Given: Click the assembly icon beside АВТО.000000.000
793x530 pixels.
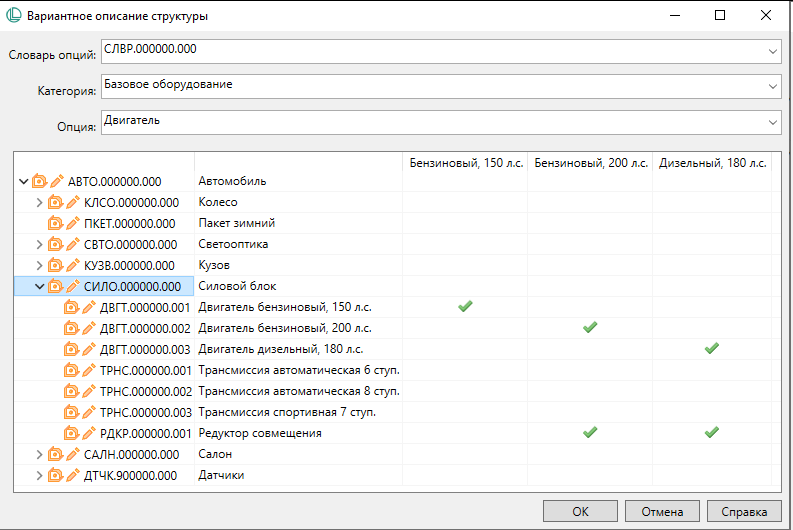Looking at the screenshot, I should click(40, 181).
